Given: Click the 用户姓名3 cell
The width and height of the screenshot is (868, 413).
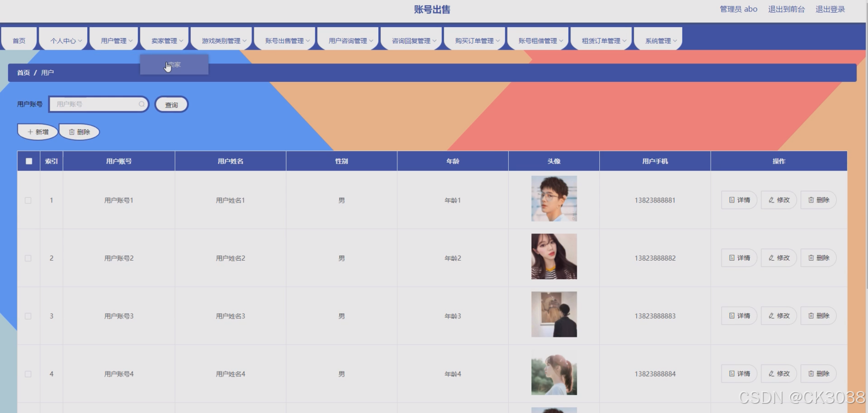Looking at the screenshot, I should (231, 316).
